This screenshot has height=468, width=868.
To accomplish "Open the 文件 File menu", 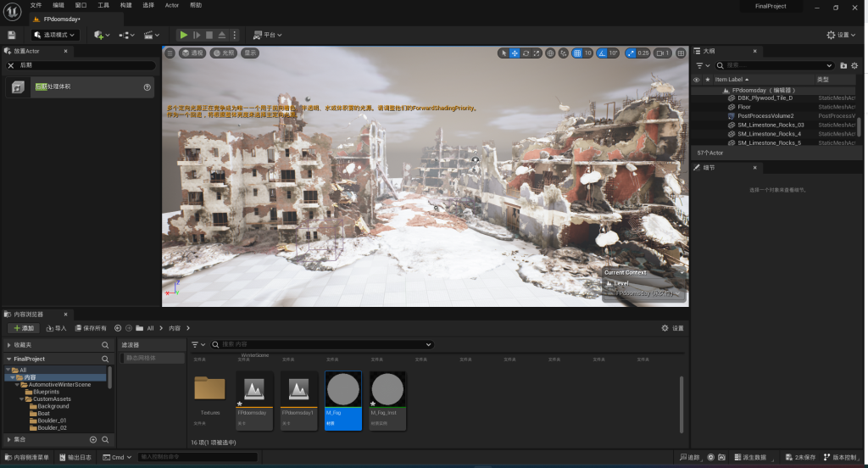I will pyautogui.click(x=36, y=6).
